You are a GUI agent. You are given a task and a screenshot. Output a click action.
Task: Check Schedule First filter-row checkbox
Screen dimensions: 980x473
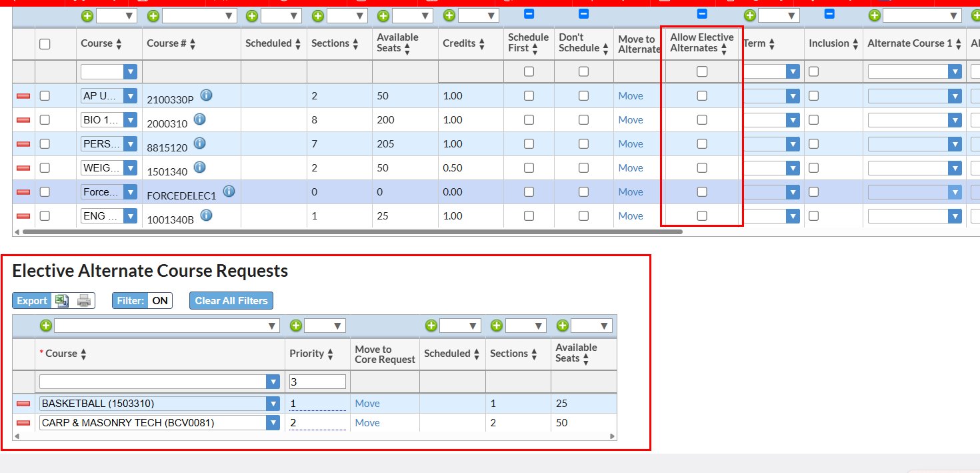(x=529, y=72)
